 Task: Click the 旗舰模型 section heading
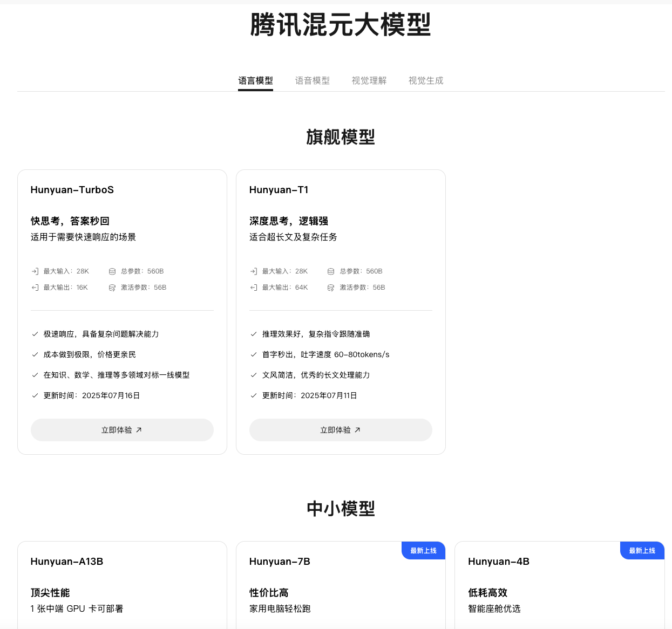click(341, 137)
